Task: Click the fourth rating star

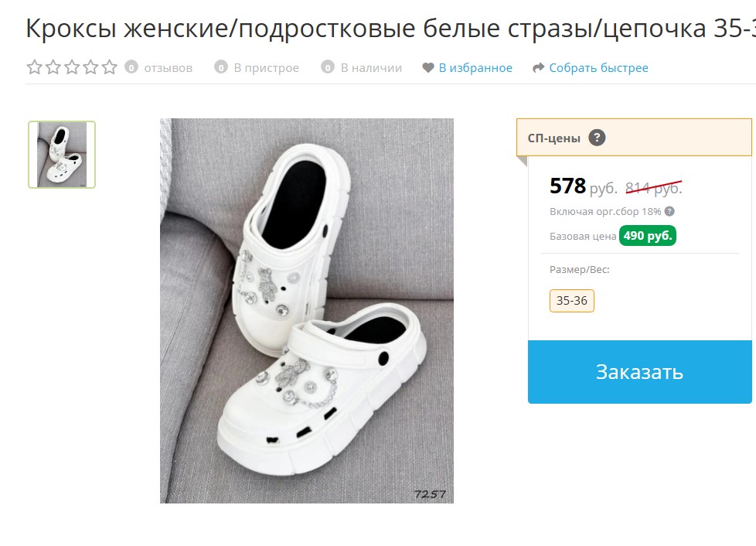Action: point(90,67)
